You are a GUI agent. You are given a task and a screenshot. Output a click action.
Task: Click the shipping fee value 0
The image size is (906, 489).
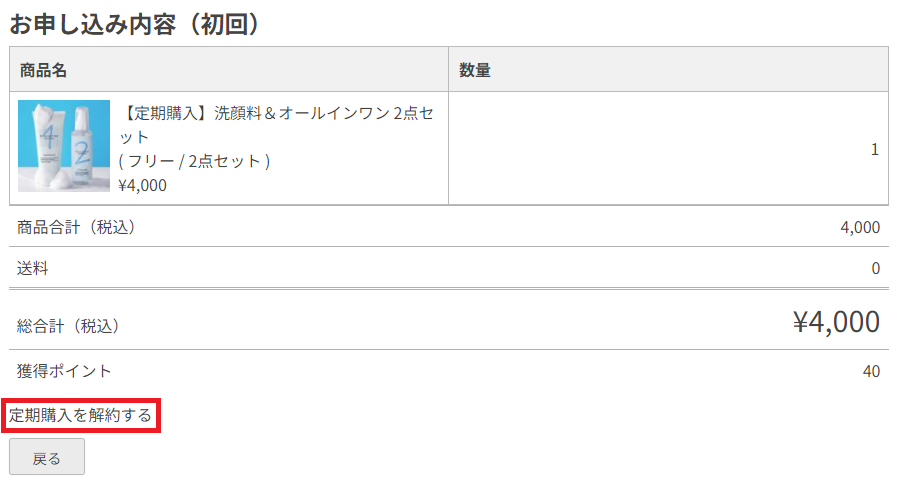[875, 268]
